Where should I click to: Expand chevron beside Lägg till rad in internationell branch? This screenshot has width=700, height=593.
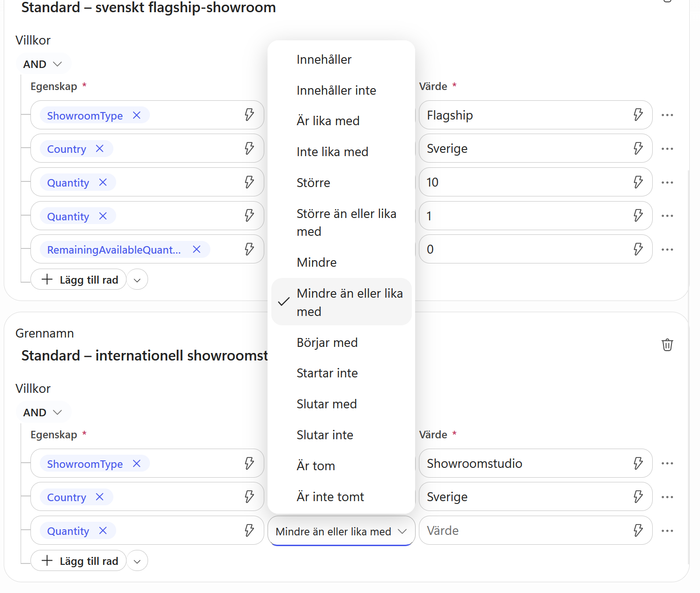point(137,561)
